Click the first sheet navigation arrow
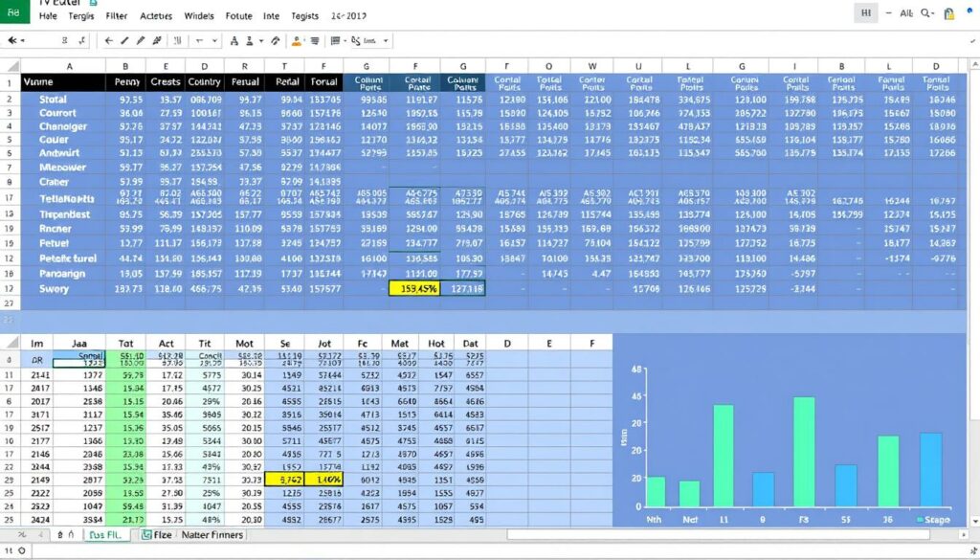The width and height of the screenshot is (980, 560). [x=23, y=535]
